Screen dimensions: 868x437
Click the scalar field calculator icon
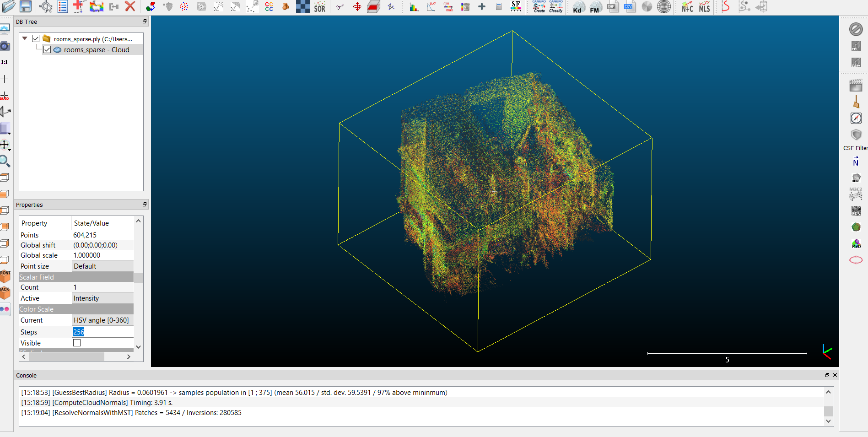tap(499, 6)
